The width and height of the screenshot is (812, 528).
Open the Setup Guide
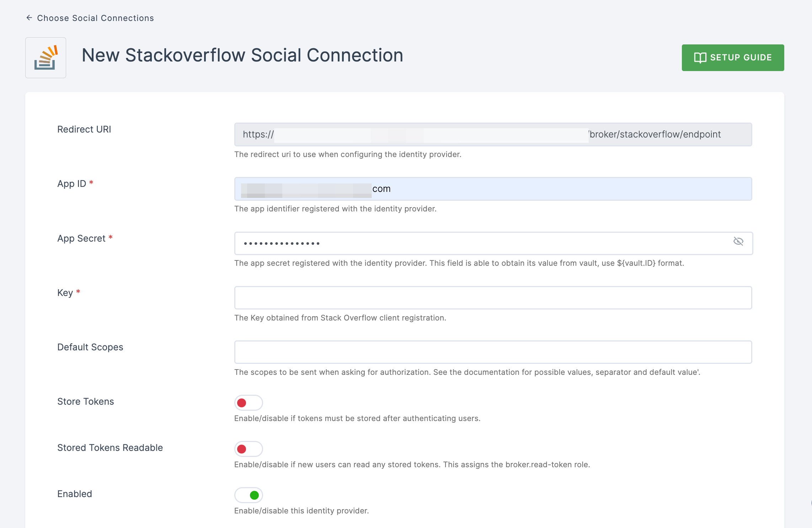tap(733, 58)
